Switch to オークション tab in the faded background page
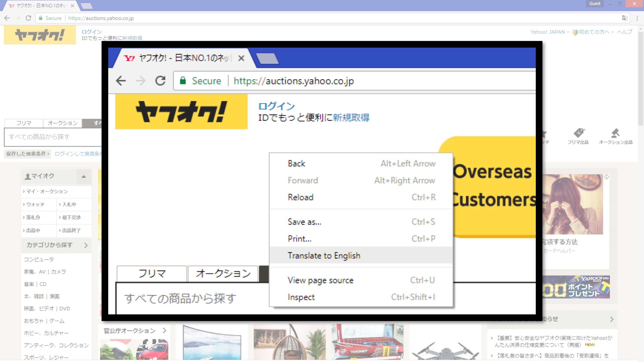 click(x=62, y=123)
